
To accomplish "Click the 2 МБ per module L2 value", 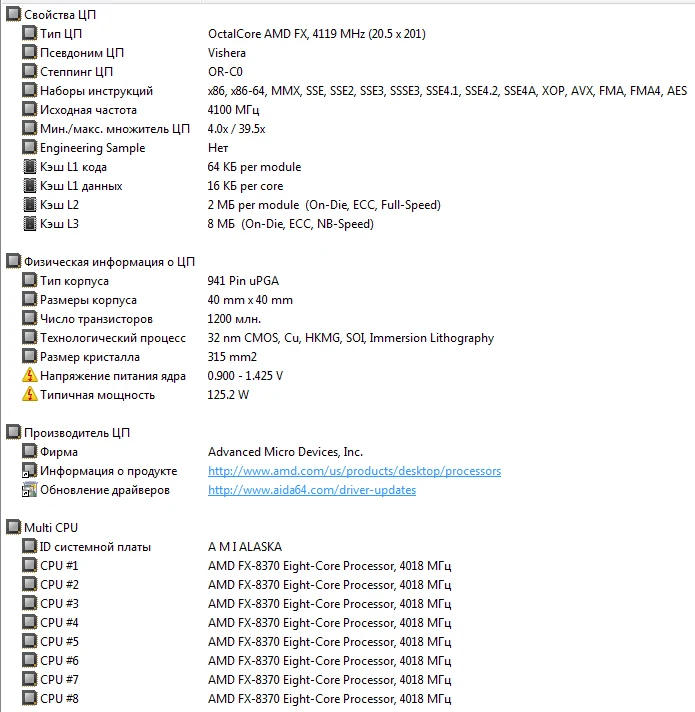I will 324,205.
